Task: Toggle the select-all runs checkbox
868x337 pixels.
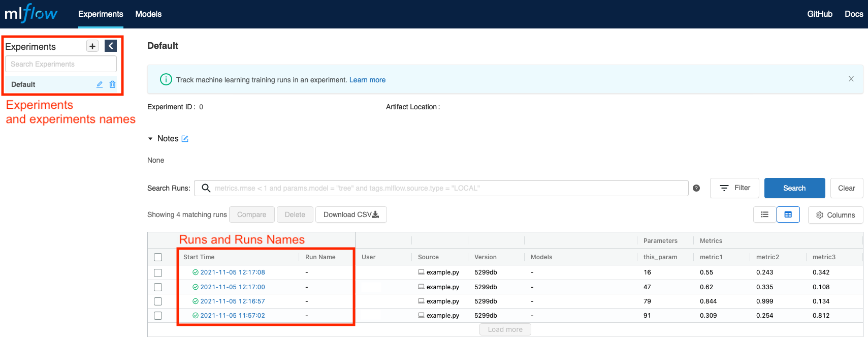Action: [158, 257]
